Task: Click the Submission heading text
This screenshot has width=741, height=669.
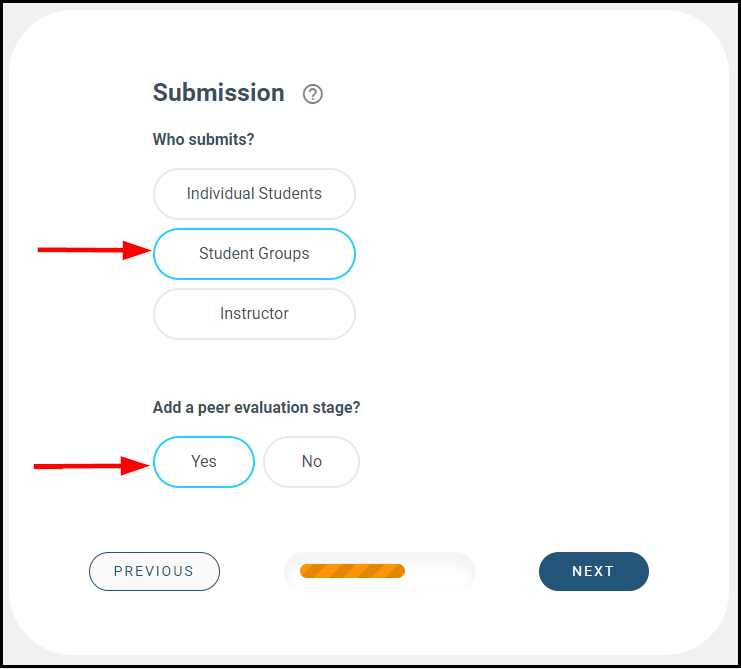Action: [218, 93]
